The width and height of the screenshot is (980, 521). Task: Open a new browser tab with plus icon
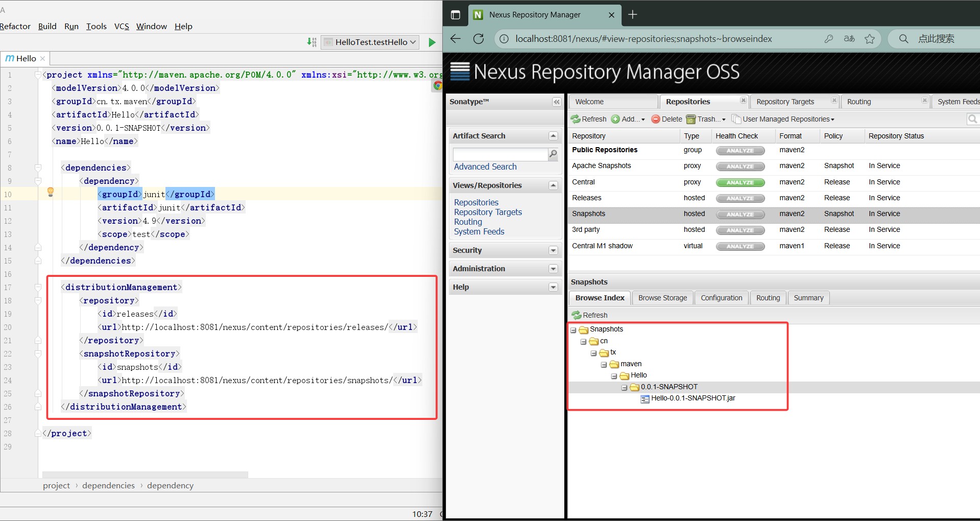pyautogui.click(x=632, y=14)
